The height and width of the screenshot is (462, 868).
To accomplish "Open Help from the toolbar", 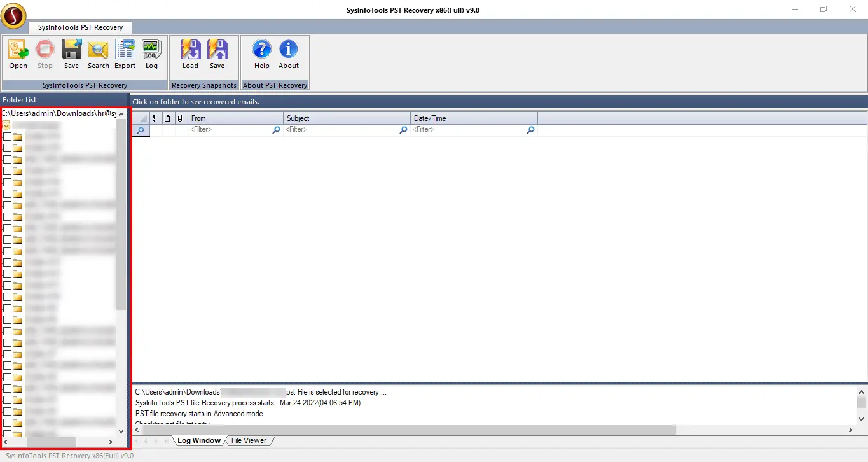I will pyautogui.click(x=262, y=54).
